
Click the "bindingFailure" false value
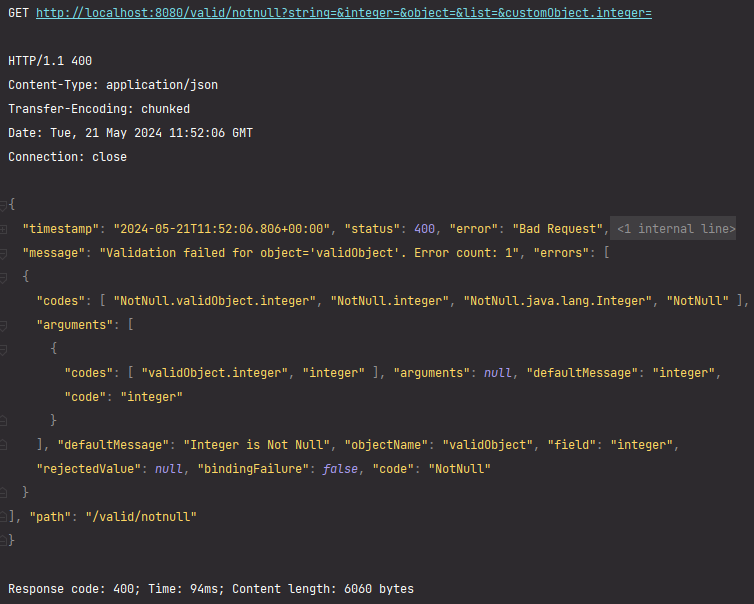point(340,469)
